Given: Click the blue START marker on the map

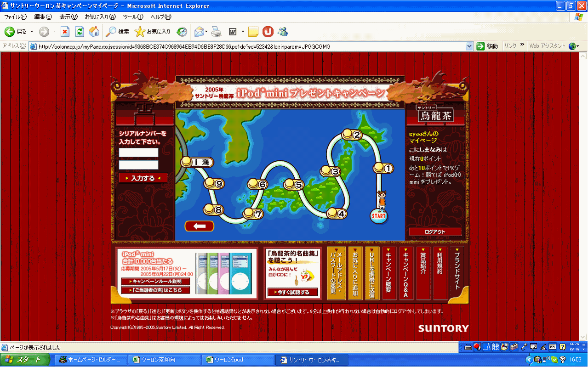Looking at the screenshot, I should (379, 215).
